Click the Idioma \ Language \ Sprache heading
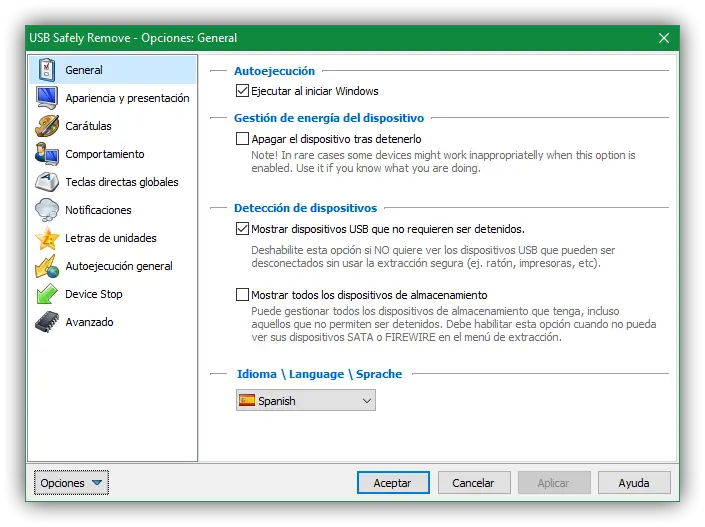Viewport: 705px width, 527px height. 319,374
